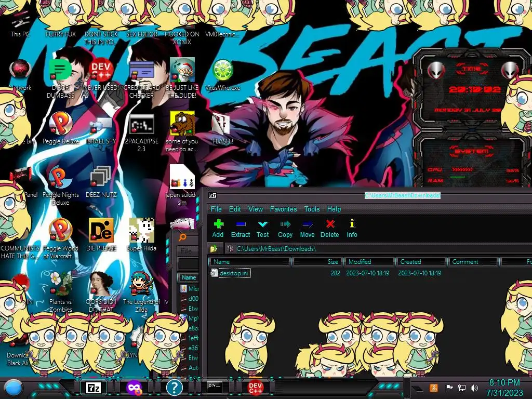532x399 pixels.
Task: Click the purple mask taskbar icon
Action: pos(134,388)
